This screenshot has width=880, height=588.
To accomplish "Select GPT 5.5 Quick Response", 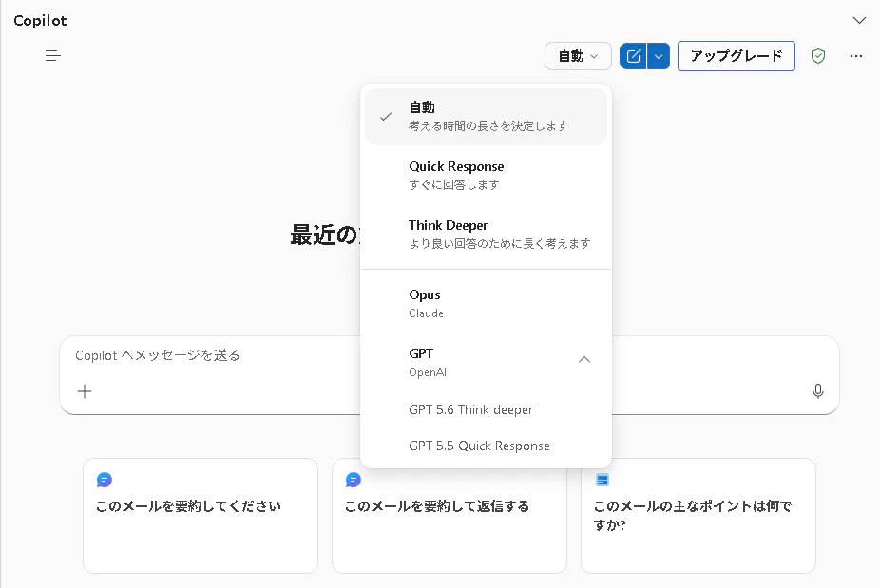I will (x=486, y=446).
